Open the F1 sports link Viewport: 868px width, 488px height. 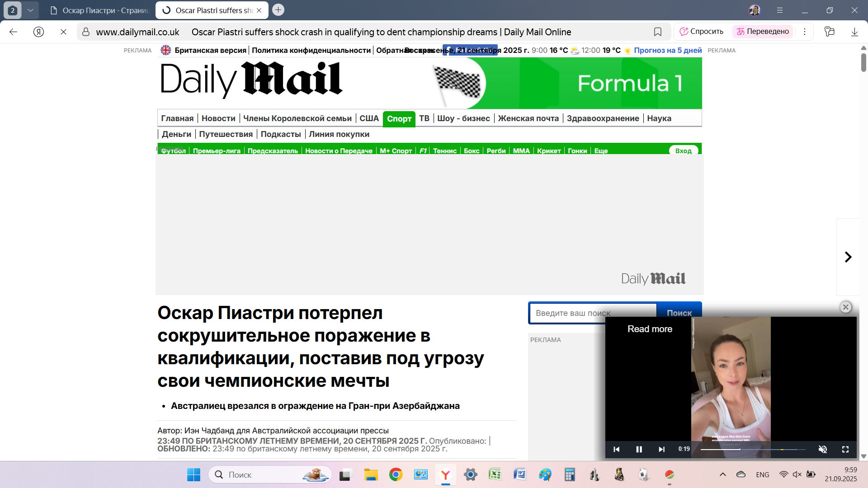tap(423, 150)
